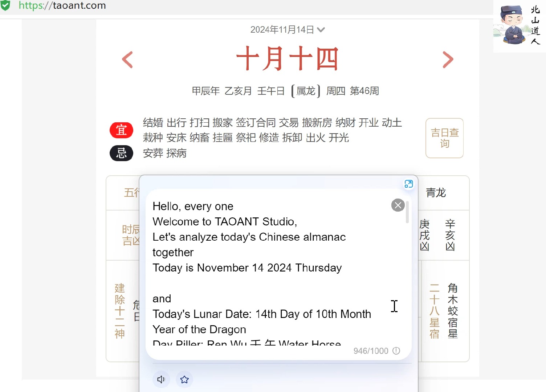The image size is (546, 392).
Task: Open the date picker dropdown 2024年11月14日
Action: (x=288, y=30)
